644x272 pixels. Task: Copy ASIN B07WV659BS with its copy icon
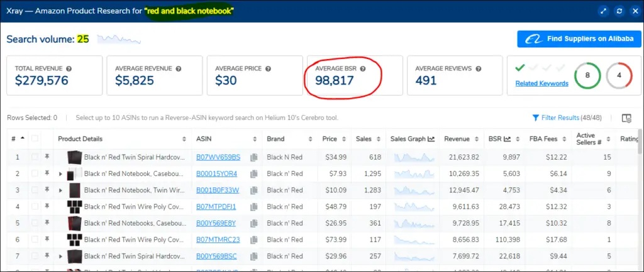point(254,157)
